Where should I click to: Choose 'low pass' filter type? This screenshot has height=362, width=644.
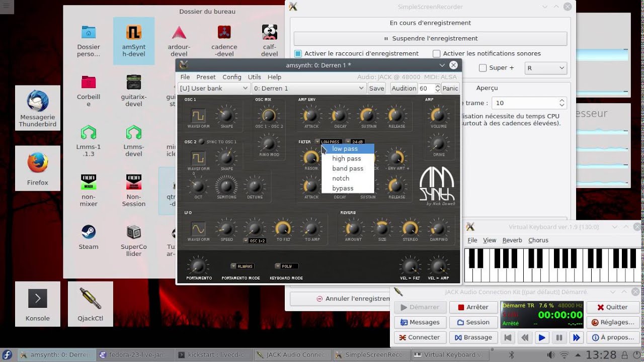click(348, 149)
